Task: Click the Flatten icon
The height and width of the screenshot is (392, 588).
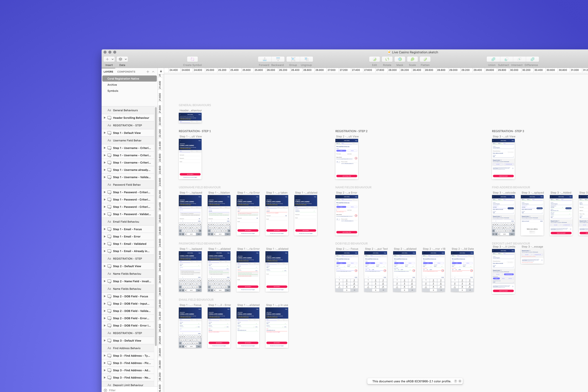Action: click(x=425, y=59)
